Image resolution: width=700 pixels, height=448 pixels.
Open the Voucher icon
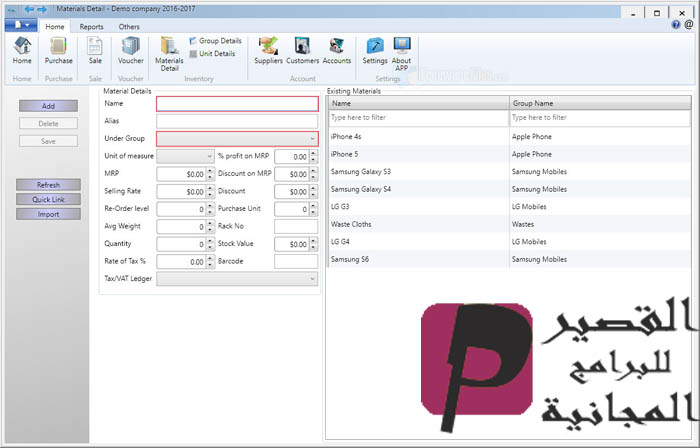click(x=131, y=50)
